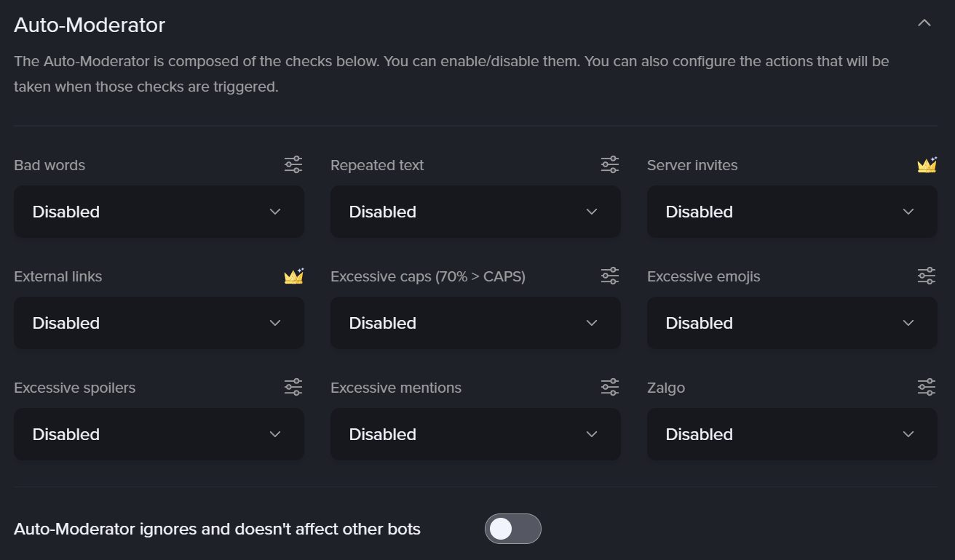This screenshot has width=955, height=560.
Task: Open Excessive mentions settings icon
Action: pyautogui.click(x=610, y=387)
